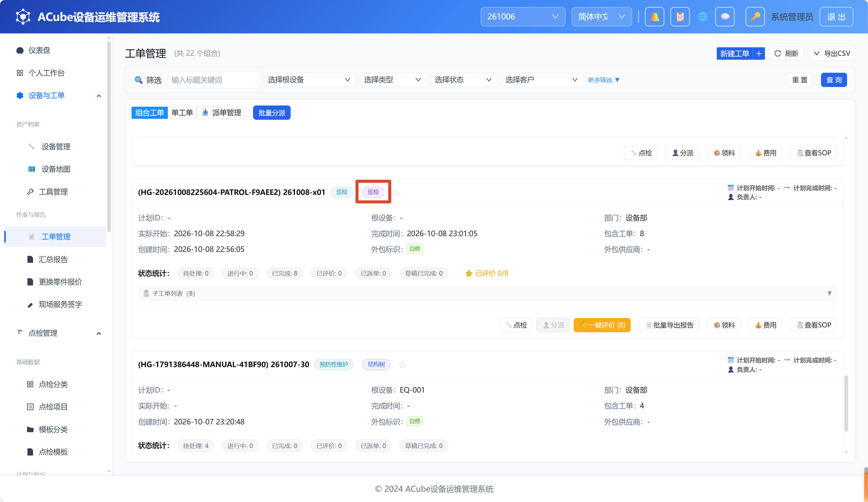Click the 退出 logout button

click(836, 17)
